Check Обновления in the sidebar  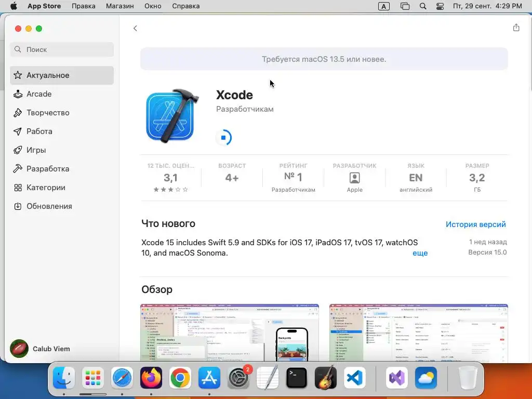[62, 206]
